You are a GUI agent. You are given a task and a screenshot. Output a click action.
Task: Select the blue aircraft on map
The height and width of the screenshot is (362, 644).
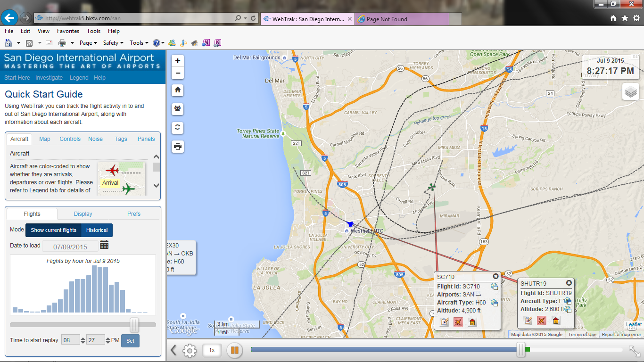349,224
